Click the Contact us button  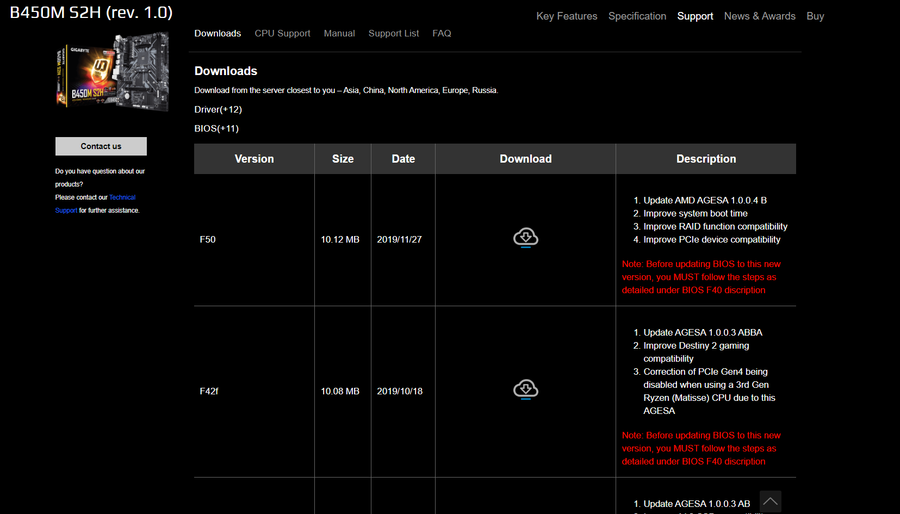[x=101, y=146]
